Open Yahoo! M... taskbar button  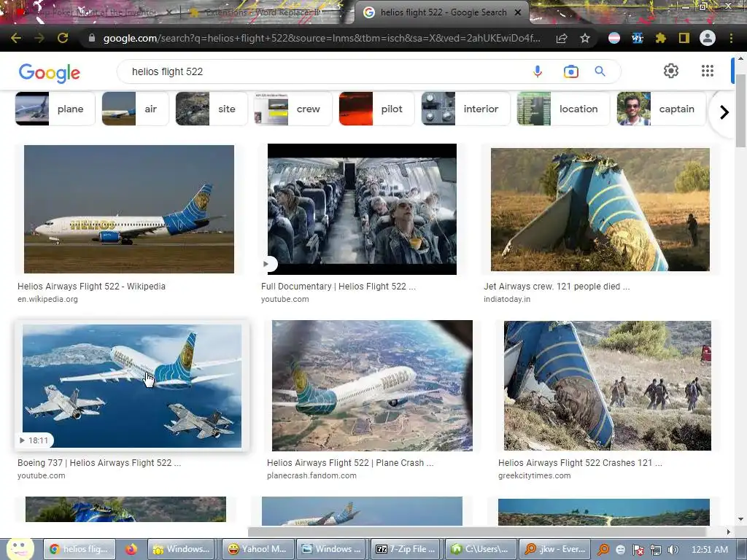258,549
